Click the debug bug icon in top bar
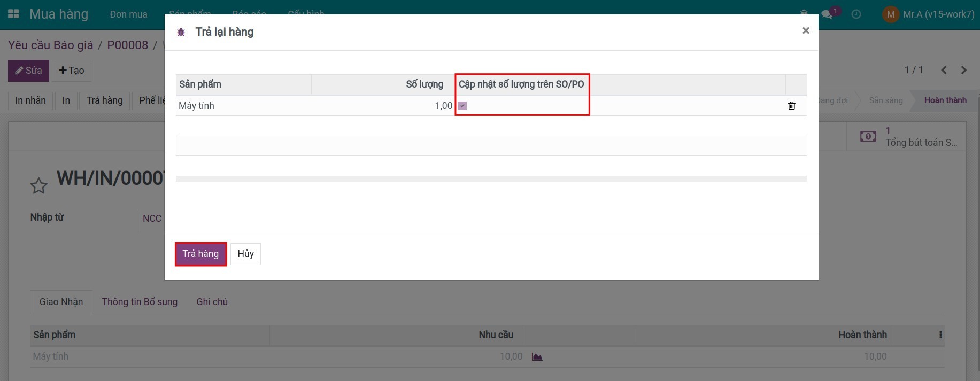 pyautogui.click(x=804, y=13)
